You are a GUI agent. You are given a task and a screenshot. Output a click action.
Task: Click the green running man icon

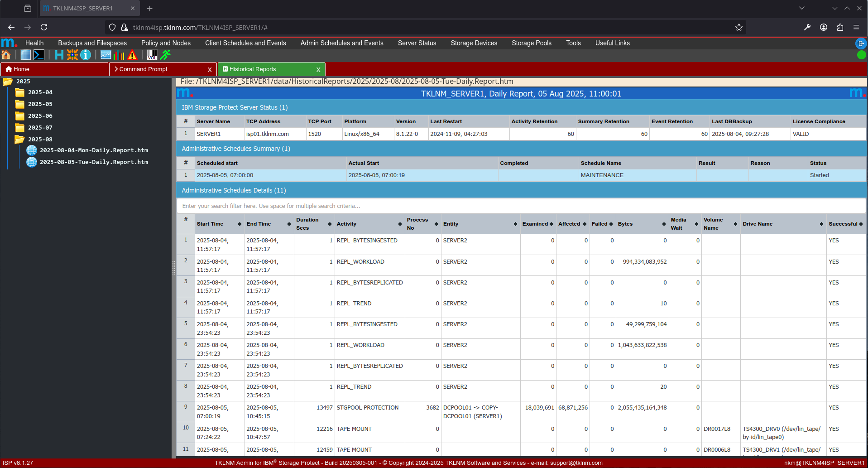click(x=166, y=55)
